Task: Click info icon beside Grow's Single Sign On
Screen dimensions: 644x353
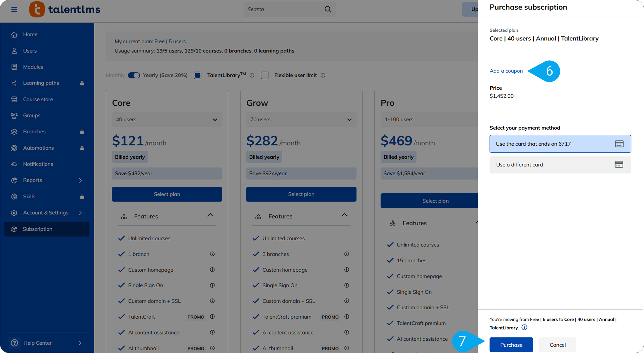Action: (347, 285)
